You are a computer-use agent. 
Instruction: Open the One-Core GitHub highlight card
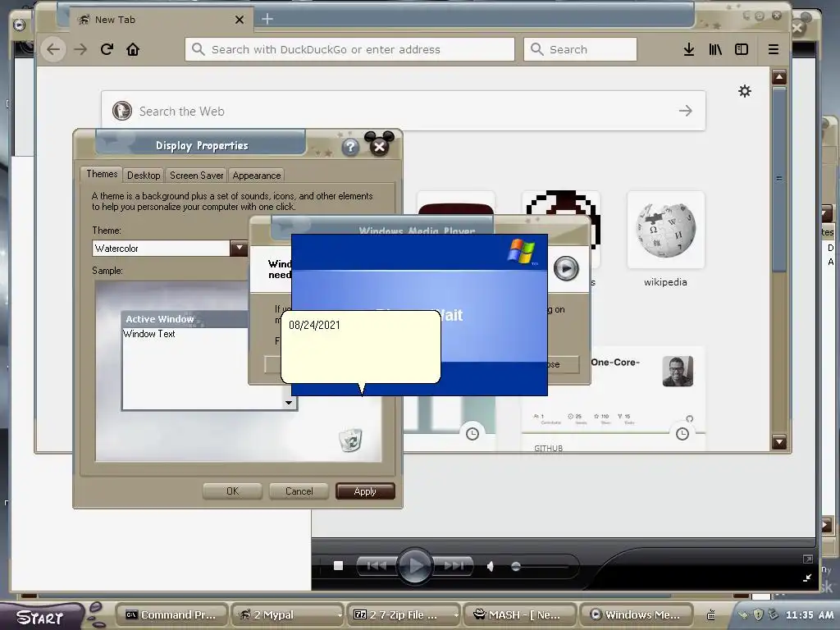[613, 399]
